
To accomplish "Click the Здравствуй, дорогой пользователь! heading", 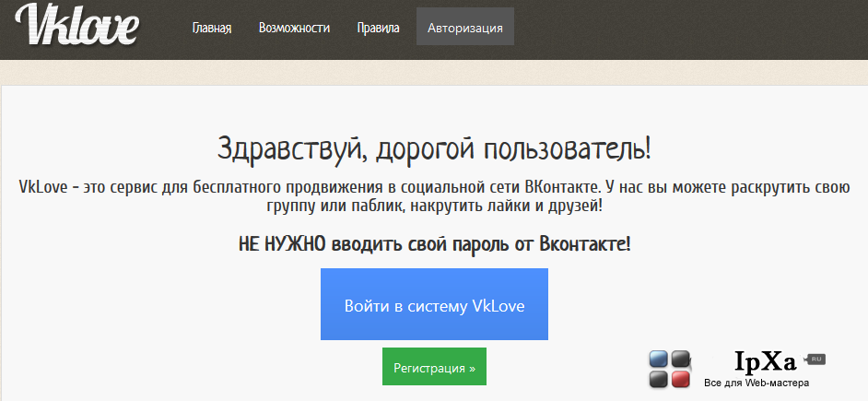I will coord(434,147).
